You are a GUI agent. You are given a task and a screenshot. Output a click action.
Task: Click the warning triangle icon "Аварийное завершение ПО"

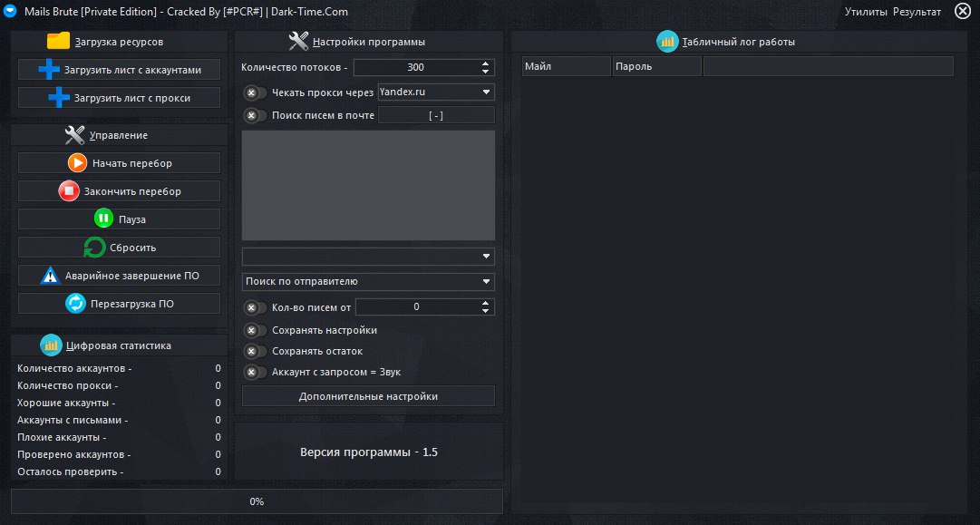(x=51, y=276)
